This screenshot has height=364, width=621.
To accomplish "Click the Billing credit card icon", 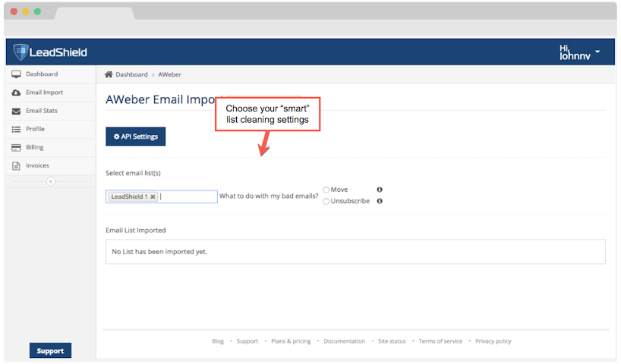I will click(x=16, y=147).
